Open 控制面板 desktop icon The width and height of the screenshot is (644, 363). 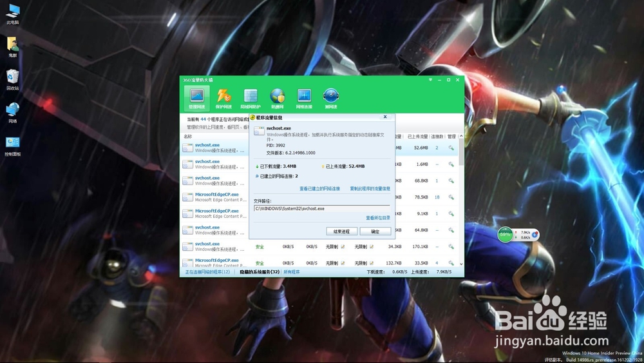13,146
